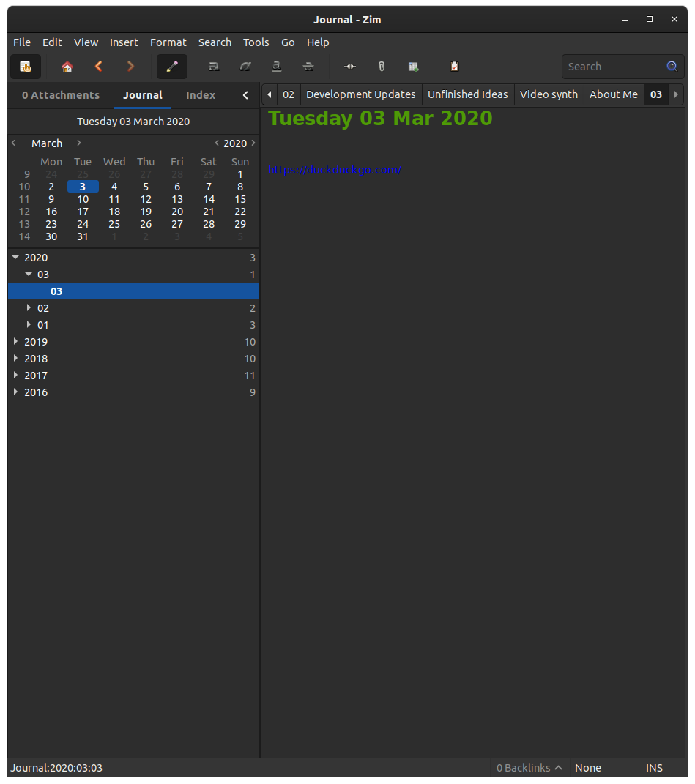Open today's journal page via calendar icon
Image resolution: width=695 pixels, height=784 pixels.
(x=413, y=67)
